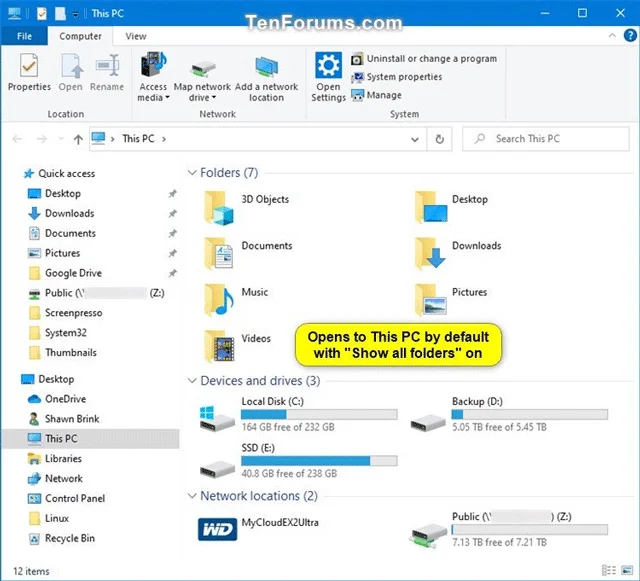Expand the chevron after This PC in address bar
This screenshot has height=581, width=640.
164,139
